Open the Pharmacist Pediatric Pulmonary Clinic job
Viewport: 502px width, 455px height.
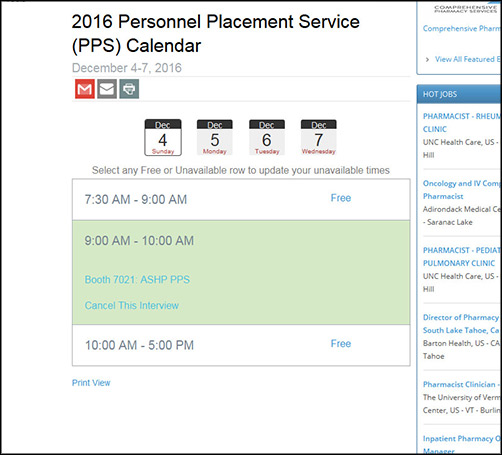(x=461, y=257)
